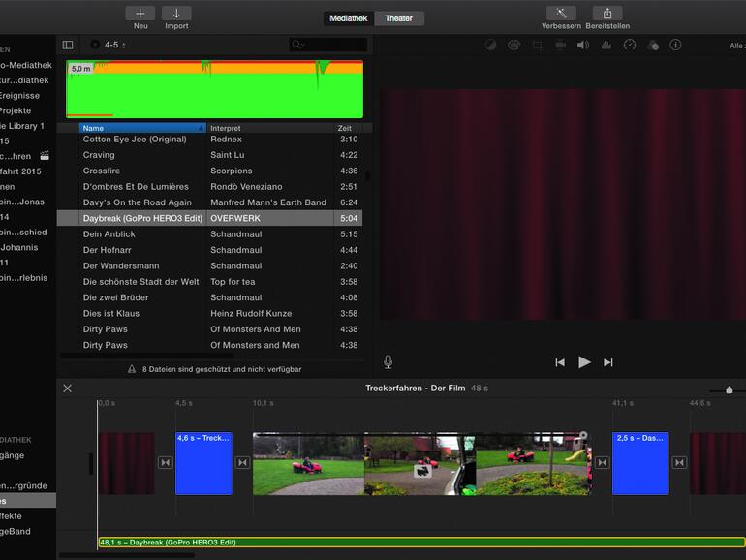The width and height of the screenshot is (746, 560).
Task: Open the 4-5 playlist dropdown
Action: pos(109,45)
